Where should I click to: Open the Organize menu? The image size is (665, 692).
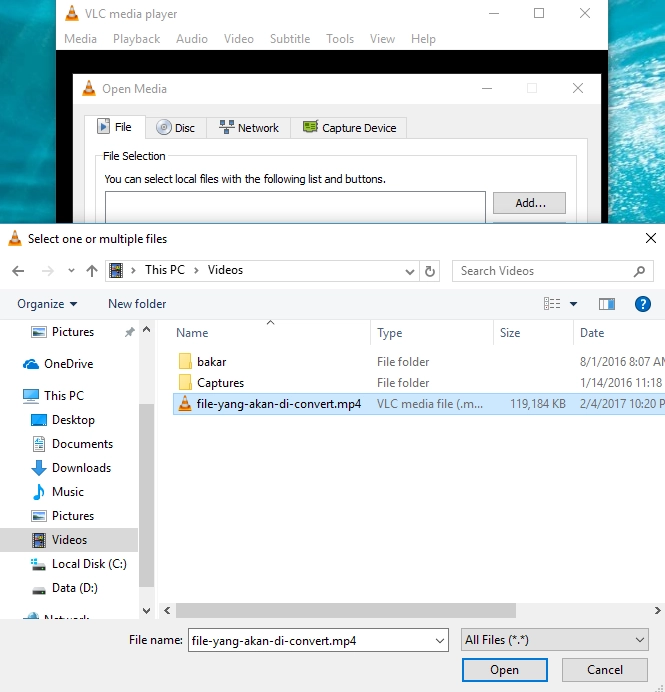click(47, 304)
